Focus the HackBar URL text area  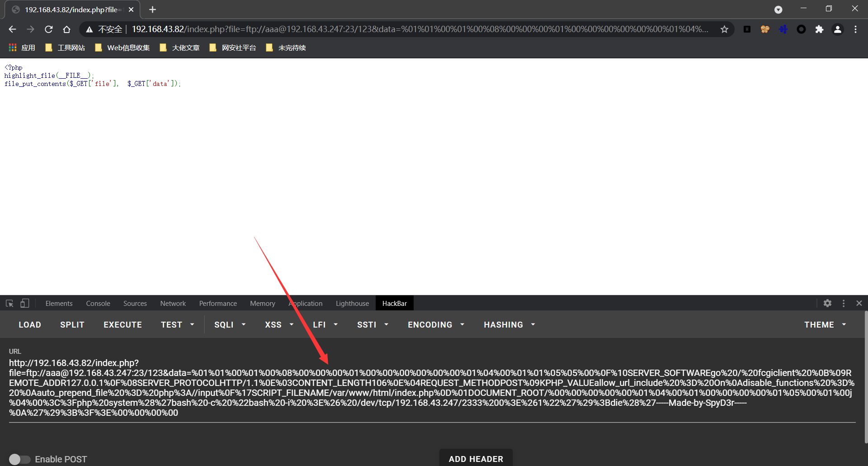coord(432,388)
